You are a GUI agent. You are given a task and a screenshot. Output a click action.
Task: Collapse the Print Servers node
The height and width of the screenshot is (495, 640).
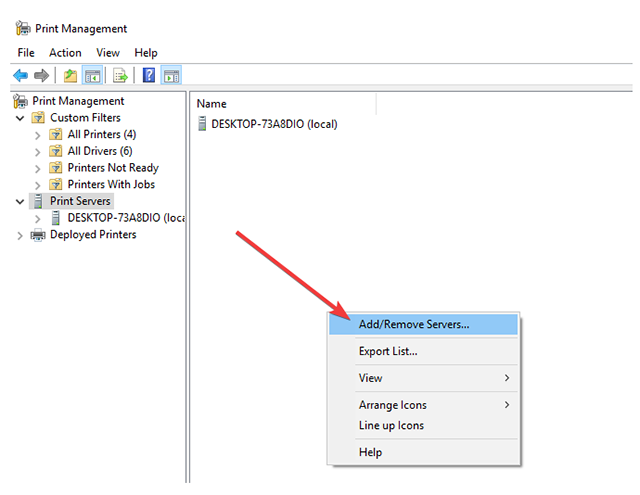coord(20,202)
